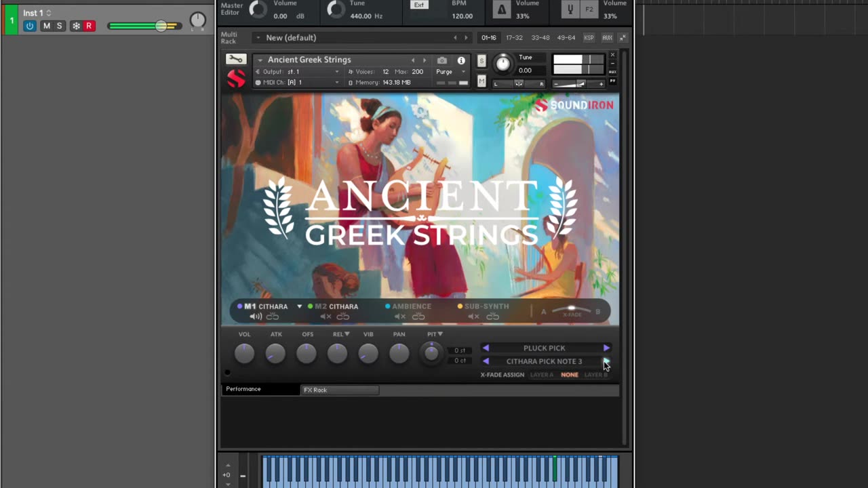Click the VOL knob

coord(244,352)
